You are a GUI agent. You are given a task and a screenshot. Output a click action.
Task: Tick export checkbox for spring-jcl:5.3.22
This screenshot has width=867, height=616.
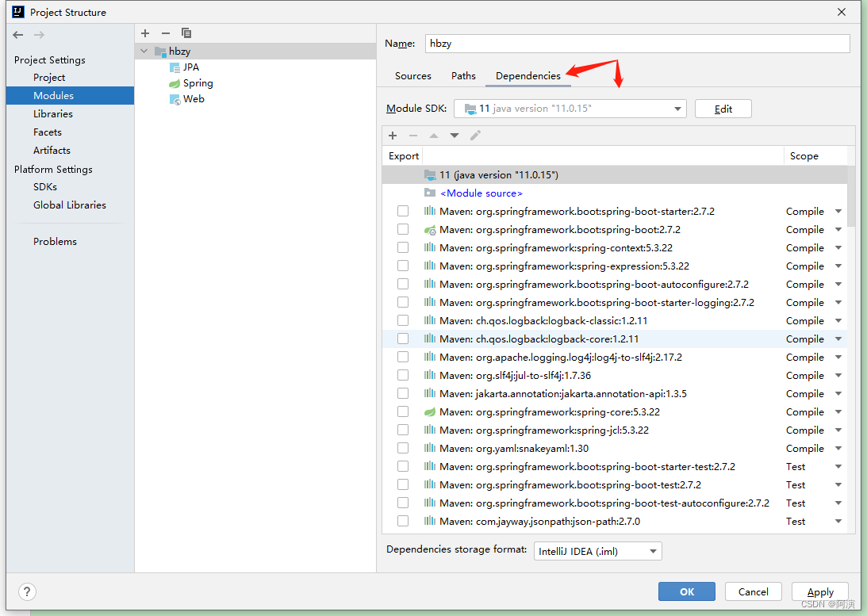tap(403, 430)
